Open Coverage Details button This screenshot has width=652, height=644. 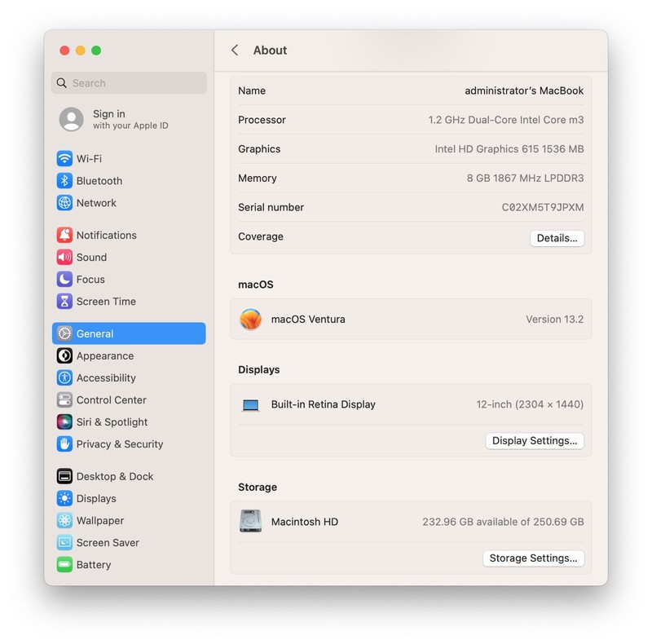(557, 238)
